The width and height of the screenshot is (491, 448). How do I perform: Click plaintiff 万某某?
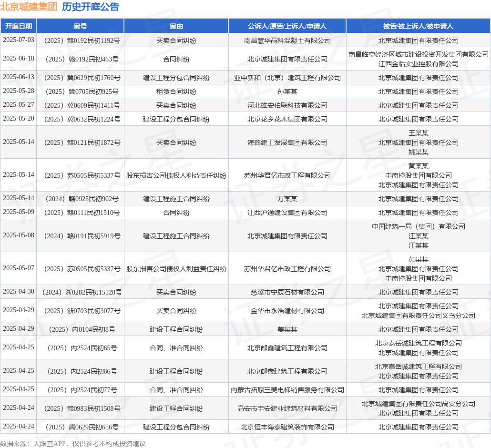coord(287,199)
